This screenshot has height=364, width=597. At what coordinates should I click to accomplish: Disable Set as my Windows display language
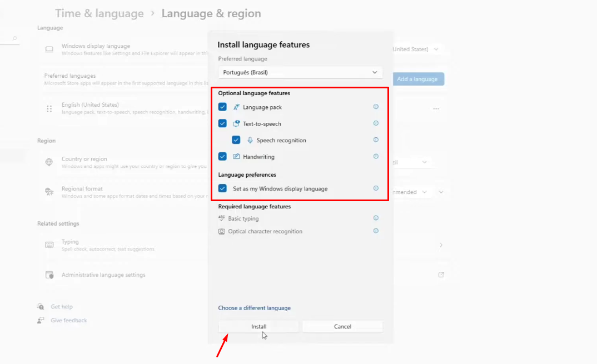tap(222, 189)
